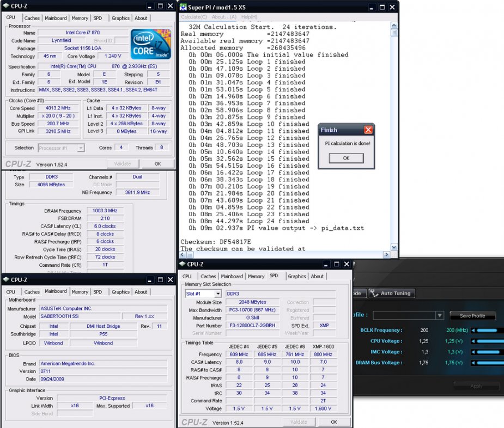Screen dimensions: 504x428
Task: Click the BCLK Frequency slider bar
Action: pos(490,330)
